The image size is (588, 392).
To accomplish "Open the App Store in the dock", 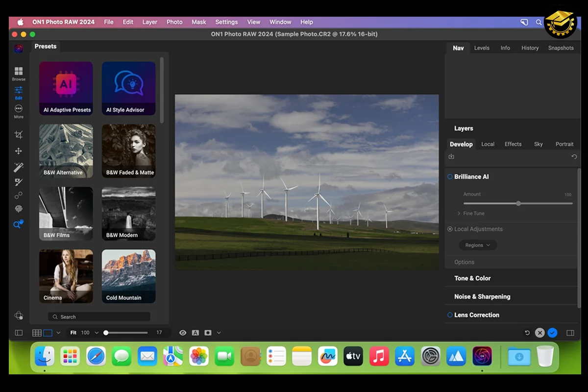I will [405, 356].
